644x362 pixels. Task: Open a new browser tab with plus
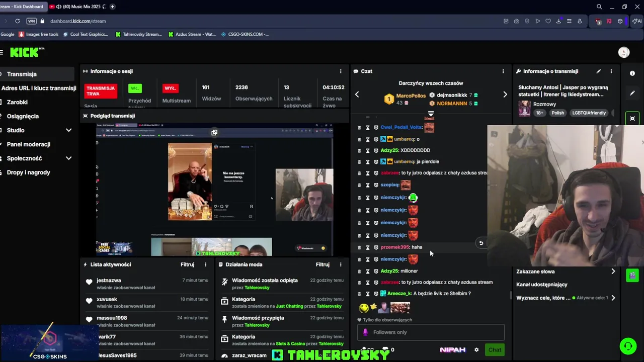112,7
